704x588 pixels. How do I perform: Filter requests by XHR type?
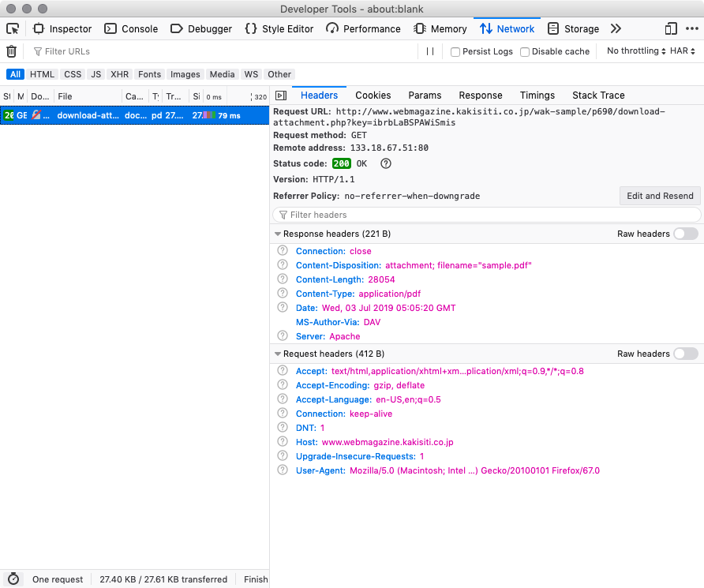(119, 74)
